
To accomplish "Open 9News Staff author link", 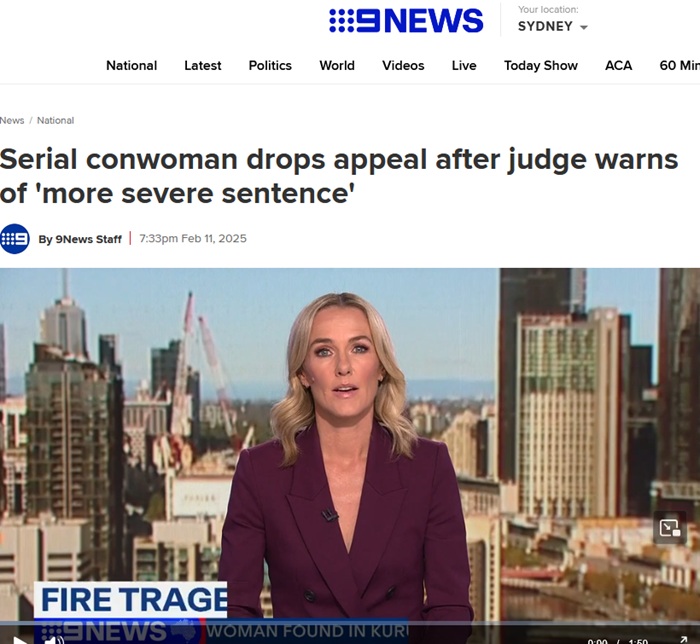I will pyautogui.click(x=80, y=239).
